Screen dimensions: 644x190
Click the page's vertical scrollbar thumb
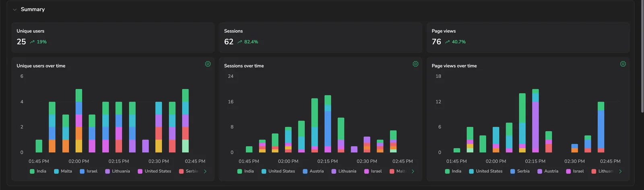642,56
